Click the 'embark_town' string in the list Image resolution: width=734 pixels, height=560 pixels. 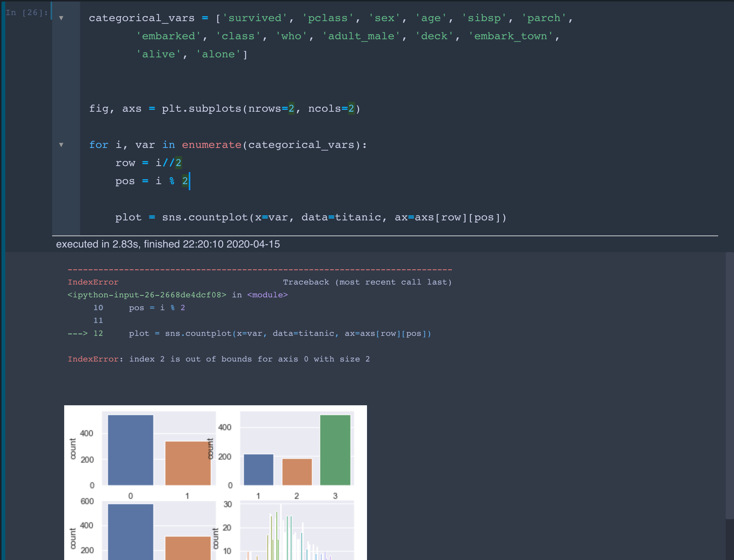(x=510, y=36)
